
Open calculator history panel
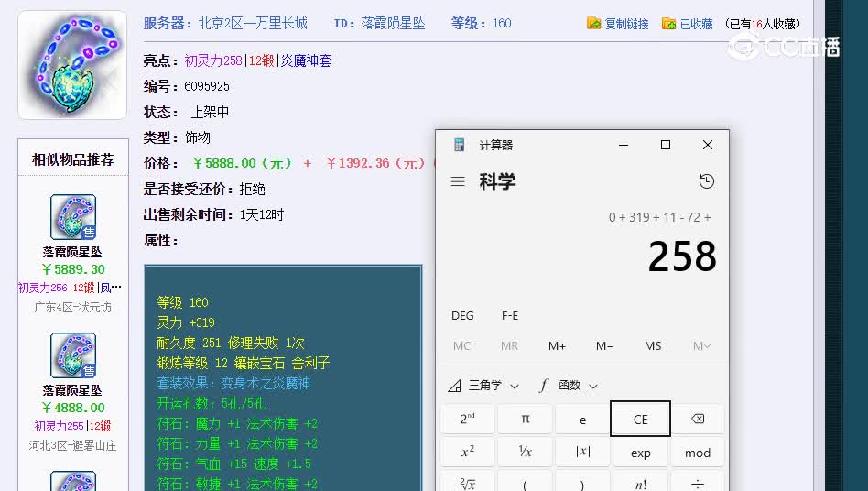tap(706, 181)
